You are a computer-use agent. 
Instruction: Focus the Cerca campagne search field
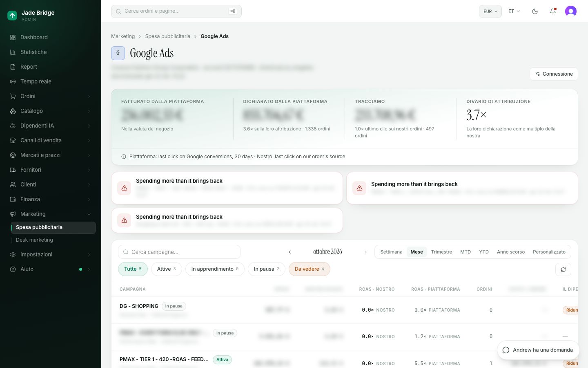point(179,252)
